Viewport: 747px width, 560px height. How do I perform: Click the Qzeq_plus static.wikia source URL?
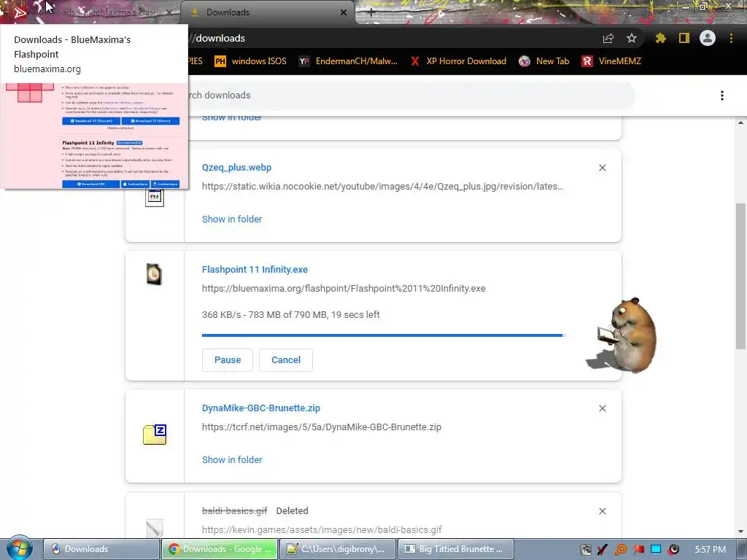click(x=382, y=186)
